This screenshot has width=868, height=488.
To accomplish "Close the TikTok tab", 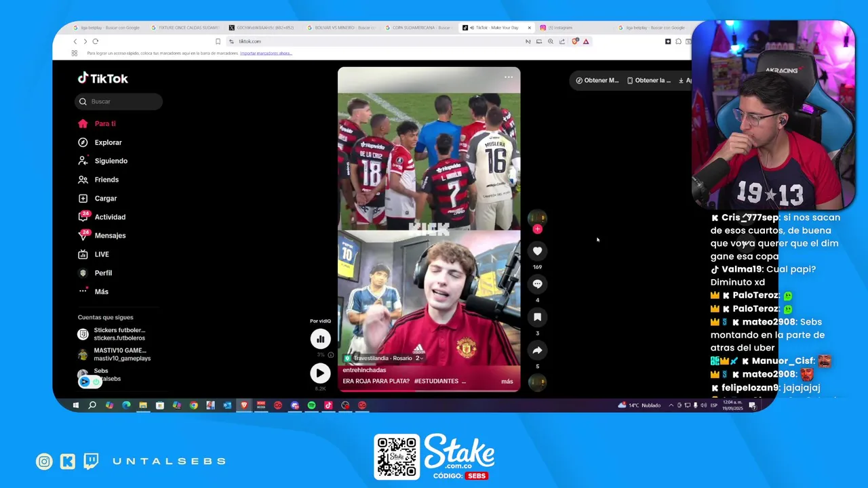I will [x=529, y=28].
